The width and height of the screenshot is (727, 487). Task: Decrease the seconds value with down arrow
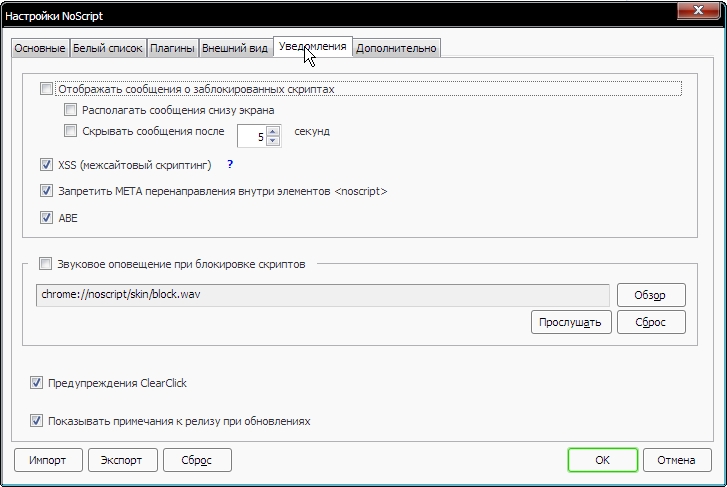click(273, 141)
